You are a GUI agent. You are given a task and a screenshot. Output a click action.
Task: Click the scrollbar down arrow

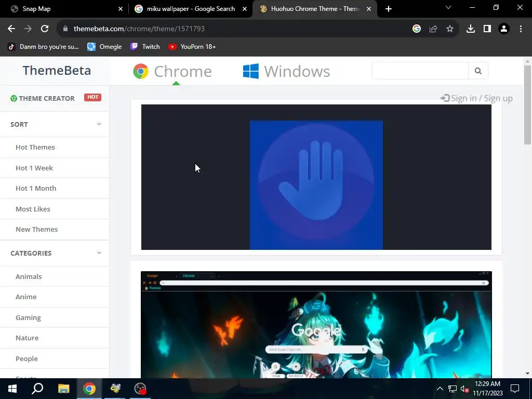(x=527, y=374)
